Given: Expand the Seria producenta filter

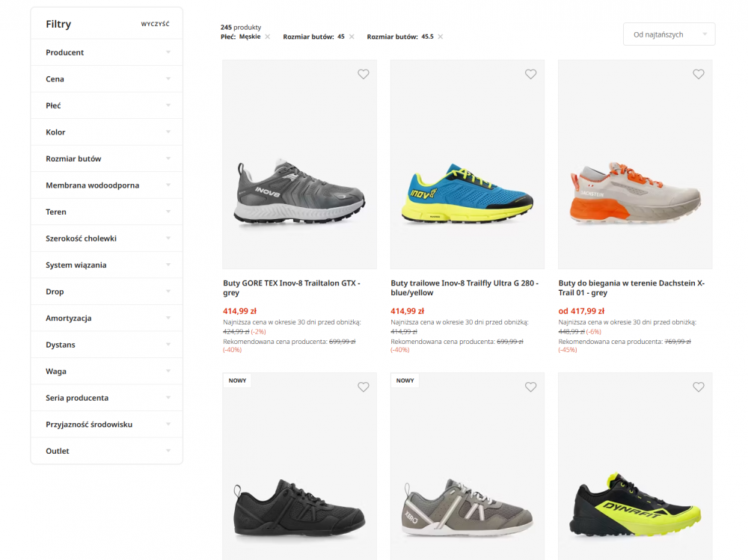Looking at the screenshot, I should 107,398.
